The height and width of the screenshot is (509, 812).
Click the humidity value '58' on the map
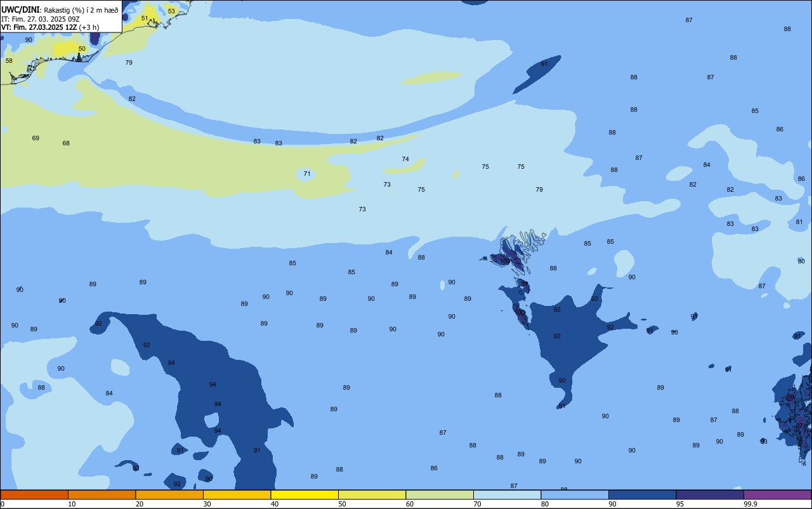pyautogui.click(x=9, y=61)
